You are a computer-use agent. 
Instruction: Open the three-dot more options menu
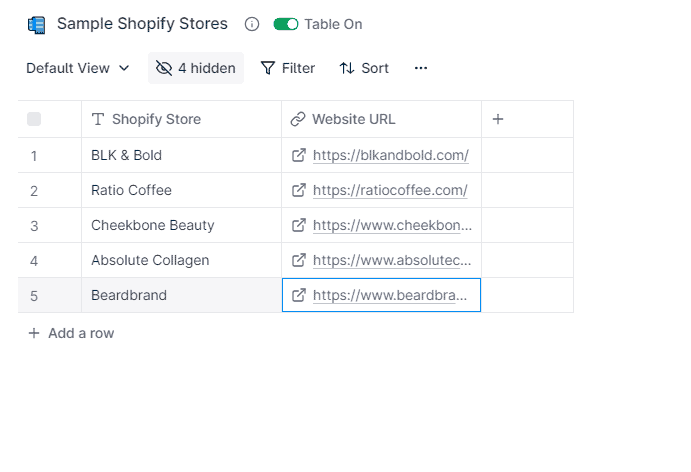point(421,68)
